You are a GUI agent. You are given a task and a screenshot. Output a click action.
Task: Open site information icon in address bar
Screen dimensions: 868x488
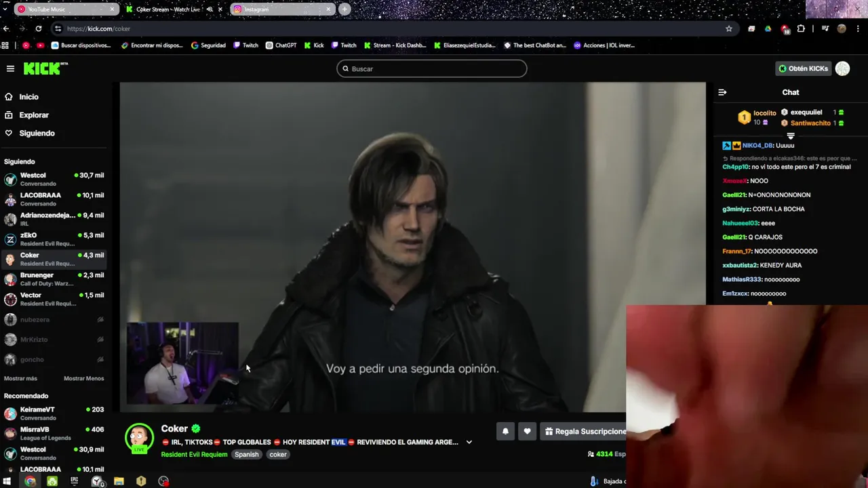click(58, 28)
